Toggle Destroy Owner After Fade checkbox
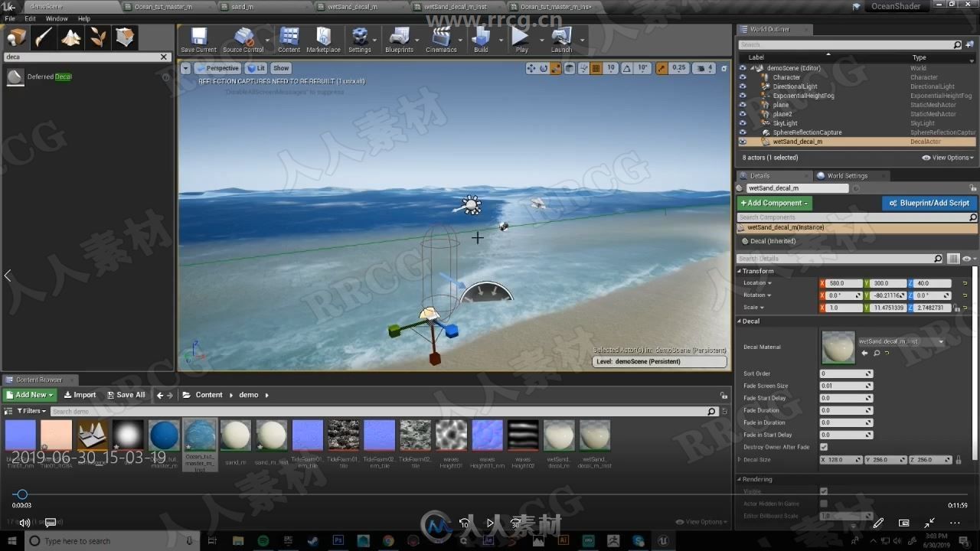980x551 pixels. pyautogui.click(x=824, y=447)
